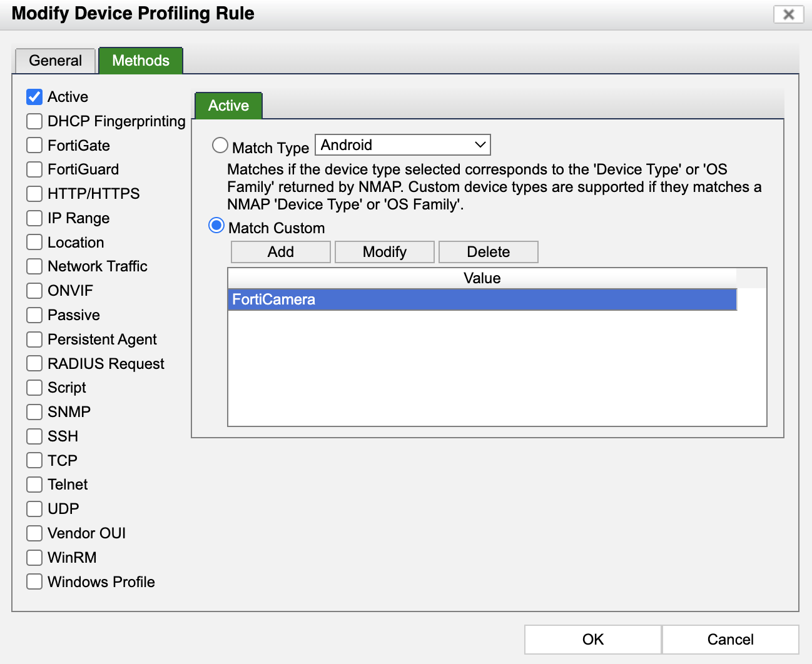The height and width of the screenshot is (664, 812).
Task: Close the Modify Device Profiling Rule dialog
Action: (788, 14)
